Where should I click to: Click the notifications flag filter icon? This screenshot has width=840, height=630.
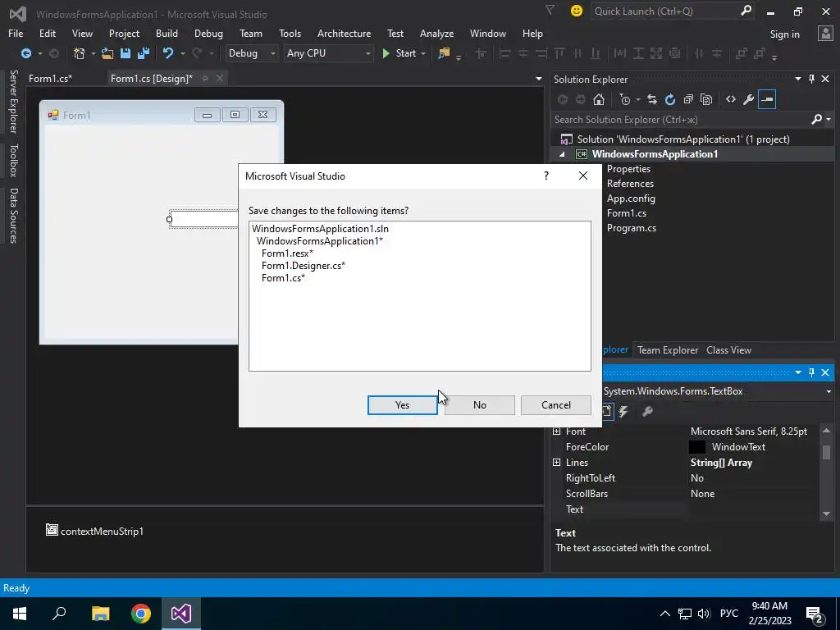click(550, 10)
